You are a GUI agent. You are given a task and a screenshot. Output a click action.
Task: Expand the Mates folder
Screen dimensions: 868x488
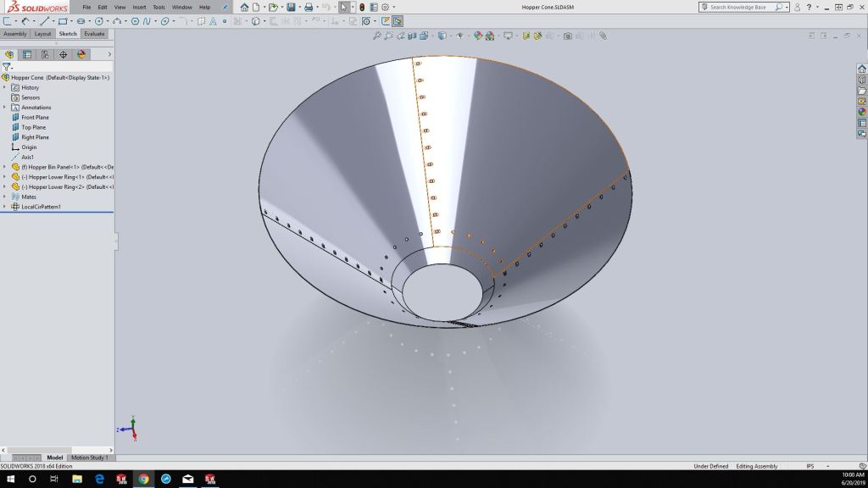[5, 197]
